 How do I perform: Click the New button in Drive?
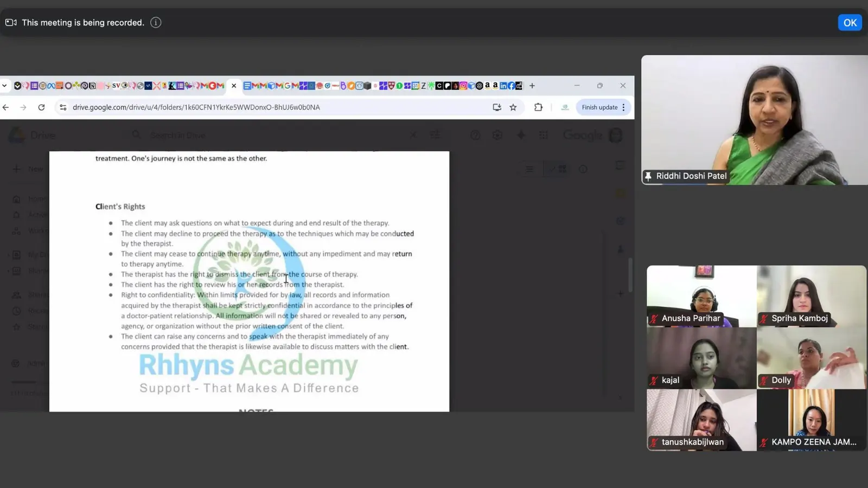click(27, 169)
